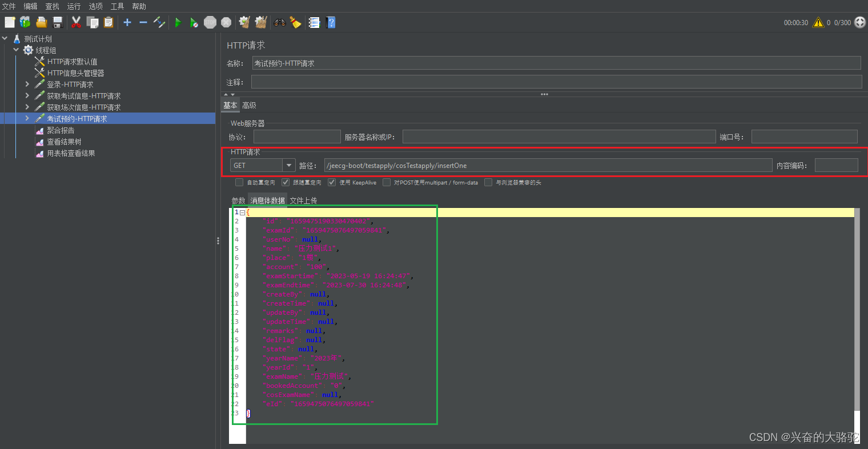Viewport: 868px width, 449px height.
Task: Click the 协议 protocol field
Action: tap(297, 137)
